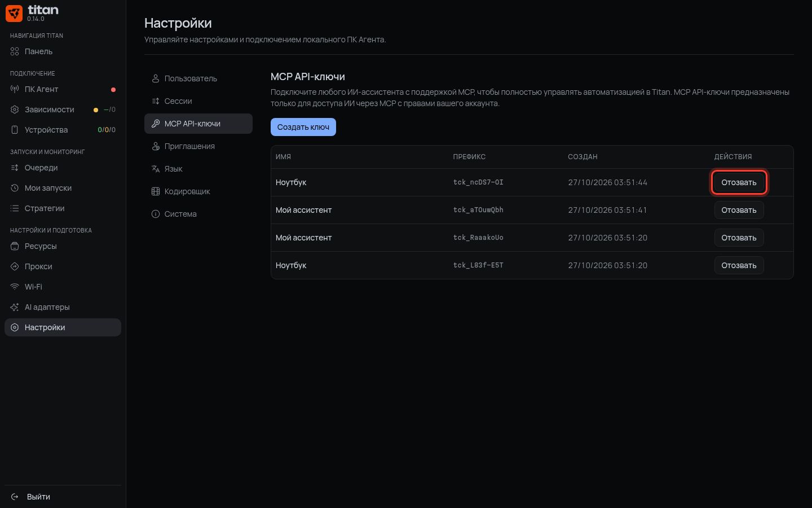Screen dimensions: 812x508
Task: Click the Titan logo icon
Action: click(14, 14)
